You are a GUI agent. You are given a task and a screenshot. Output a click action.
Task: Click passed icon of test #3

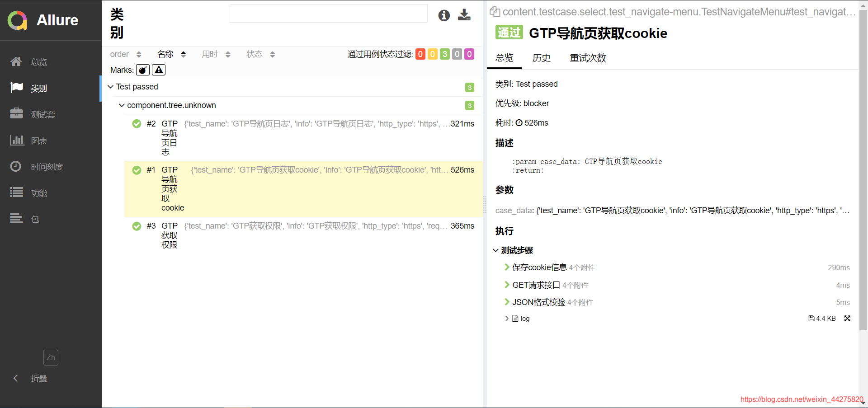(137, 226)
